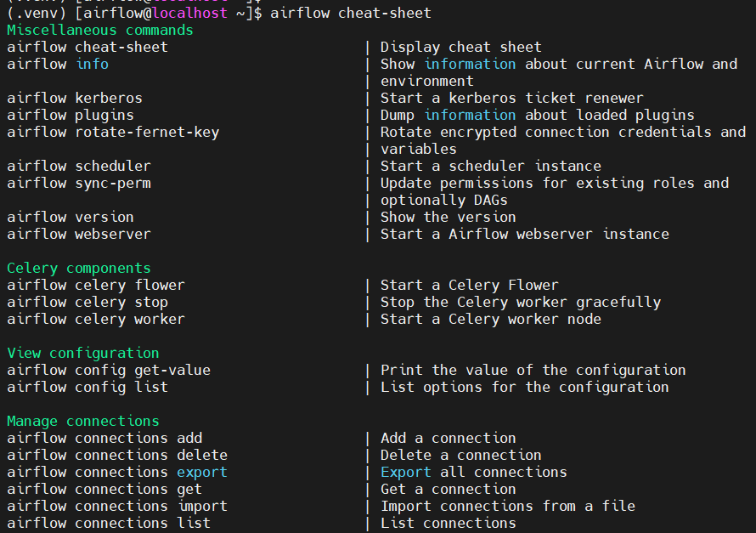The image size is (756, 533).
Task: Select the 'Manage connections' heading
Action: 82,421
